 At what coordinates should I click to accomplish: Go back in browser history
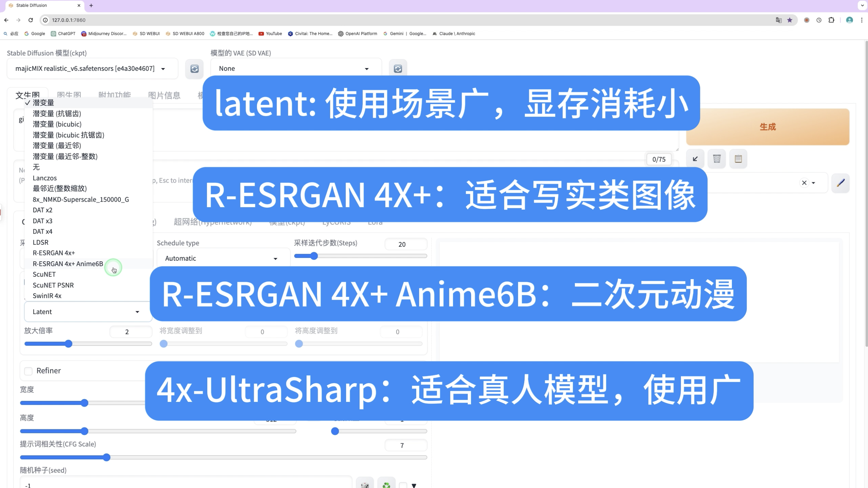6,20
